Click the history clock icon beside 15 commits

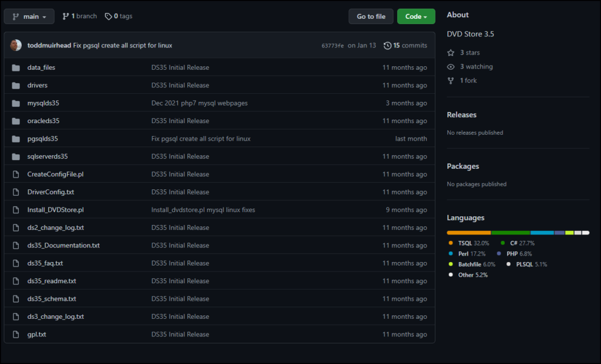point(386,45)
